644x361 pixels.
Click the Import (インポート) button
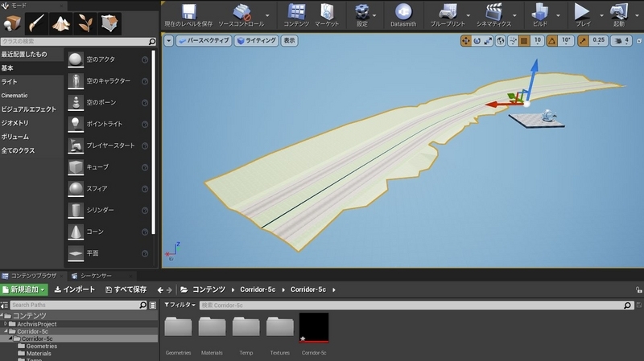pyautogui.click(x=75, y=289)
